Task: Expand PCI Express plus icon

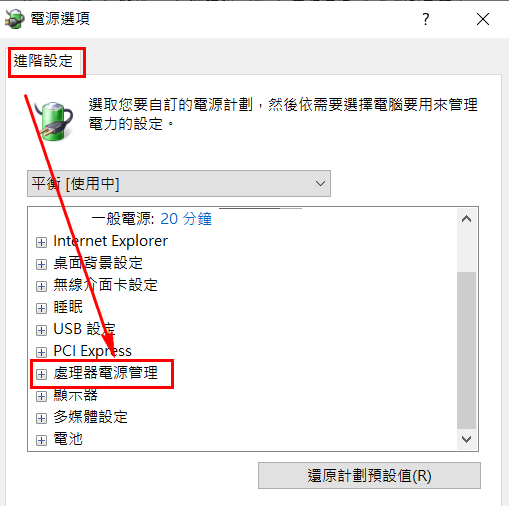Action: tap(41, 352)
